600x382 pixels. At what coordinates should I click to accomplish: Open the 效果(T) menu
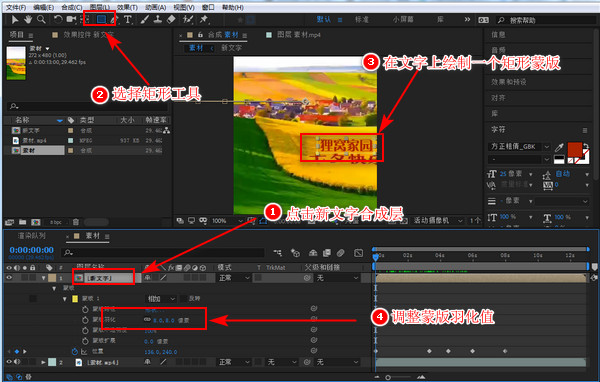(x=127, y=7)
